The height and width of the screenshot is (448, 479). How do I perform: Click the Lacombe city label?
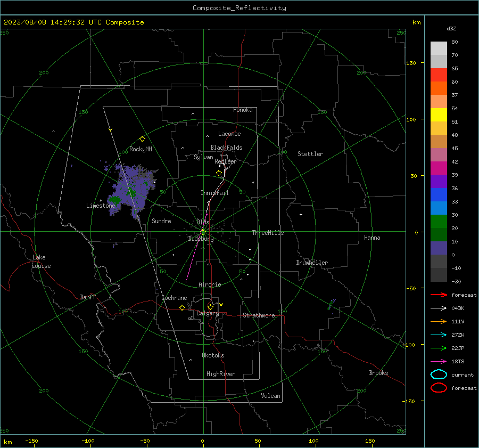click(x=229, y=134)
